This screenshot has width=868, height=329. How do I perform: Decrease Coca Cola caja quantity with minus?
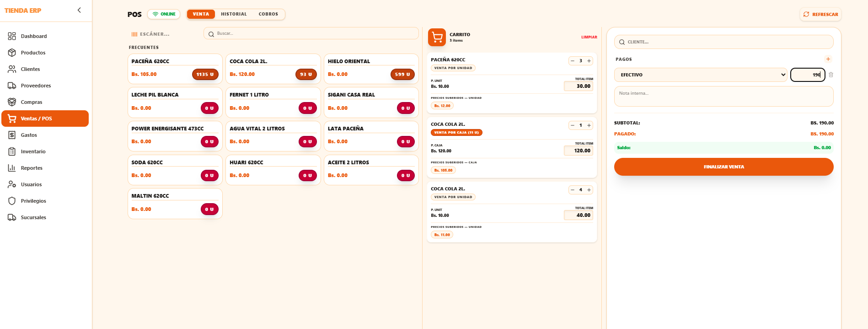(573, 125)
